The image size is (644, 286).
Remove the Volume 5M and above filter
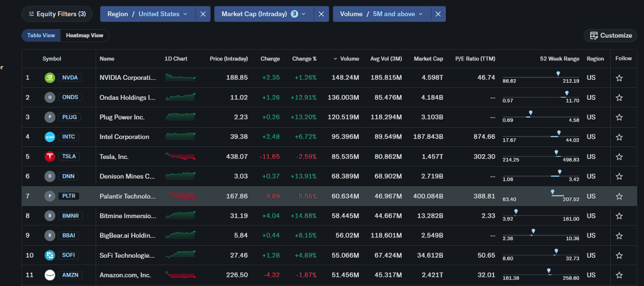tap(438, 14)
